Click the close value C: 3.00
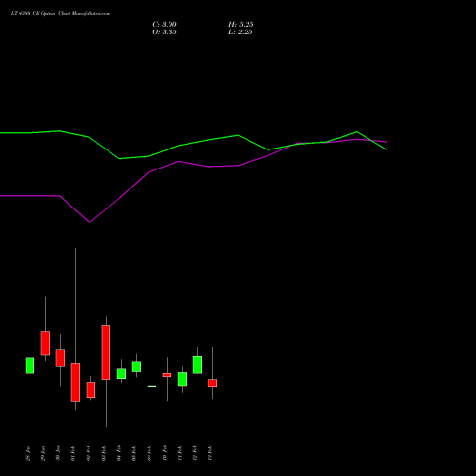This screenshot has width=476, height=476. point(165,25)
